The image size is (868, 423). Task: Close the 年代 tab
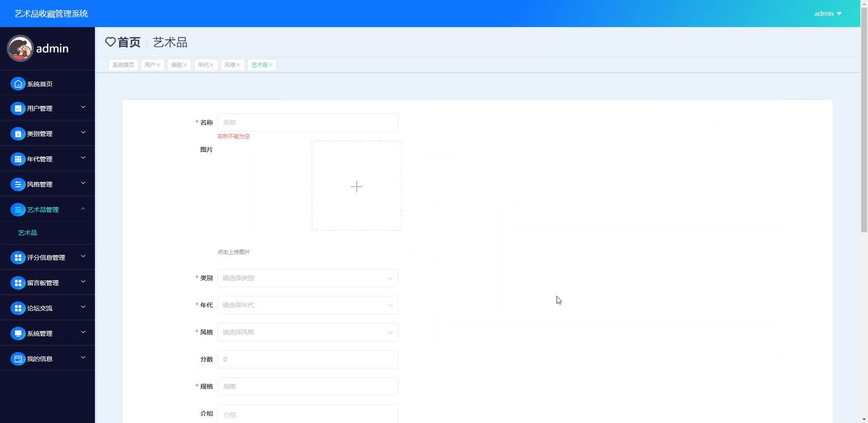212,65
